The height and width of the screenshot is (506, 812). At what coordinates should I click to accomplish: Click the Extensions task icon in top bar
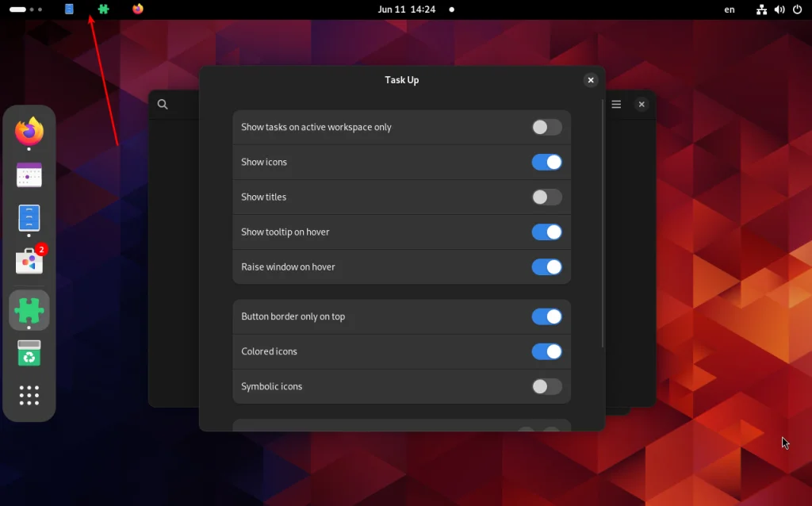[x=104, y=10]
